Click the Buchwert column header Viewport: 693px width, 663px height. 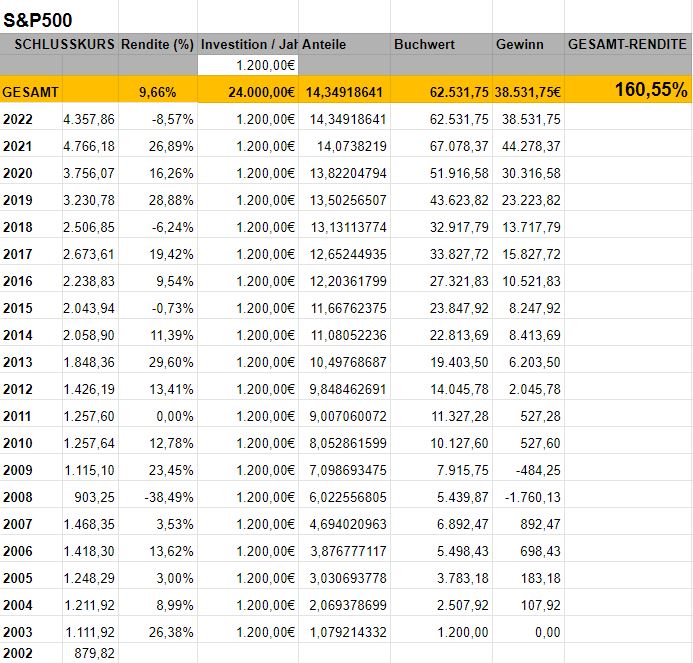pyautogui.click(x=424, y=44)
